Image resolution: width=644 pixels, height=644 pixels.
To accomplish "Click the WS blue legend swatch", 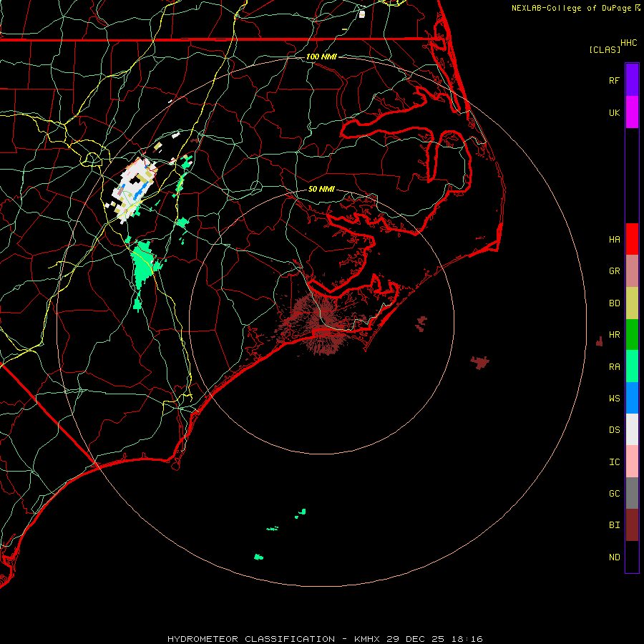I will click(632, 398).
